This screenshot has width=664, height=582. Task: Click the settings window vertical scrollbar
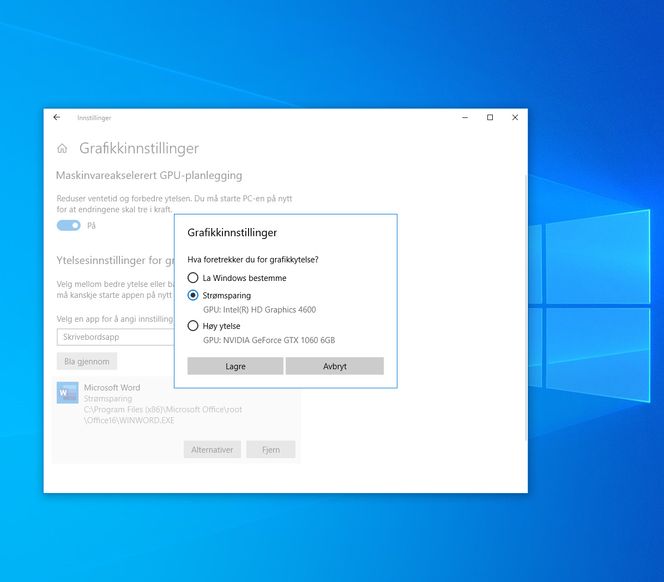(526, 307)
